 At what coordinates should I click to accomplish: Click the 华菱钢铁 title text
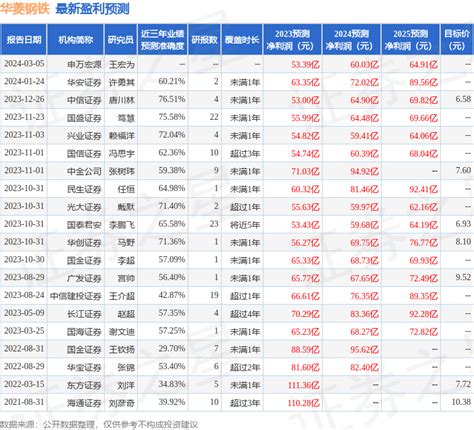25,9
